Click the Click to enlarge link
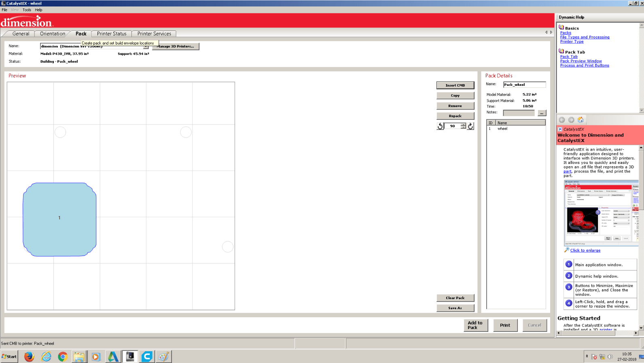This screenshot has width=644, height=363. 585,250
